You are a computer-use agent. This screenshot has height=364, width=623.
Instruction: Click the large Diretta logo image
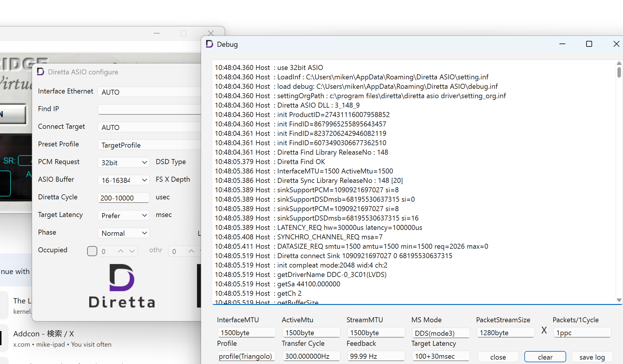[x=122, y=286]
